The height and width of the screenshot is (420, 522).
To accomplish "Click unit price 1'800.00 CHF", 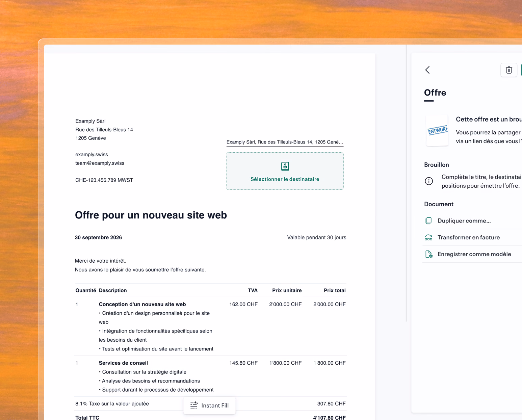I will click(285, 363).
